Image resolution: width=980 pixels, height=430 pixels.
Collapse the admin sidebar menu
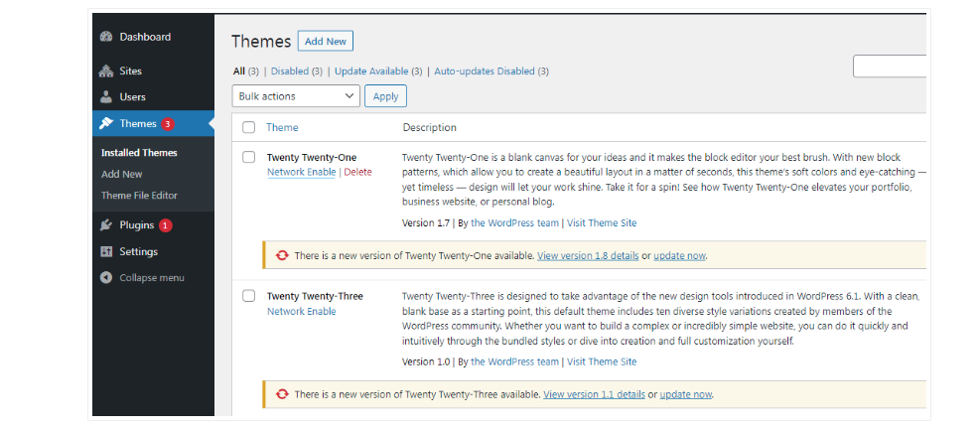pos(152,277)
